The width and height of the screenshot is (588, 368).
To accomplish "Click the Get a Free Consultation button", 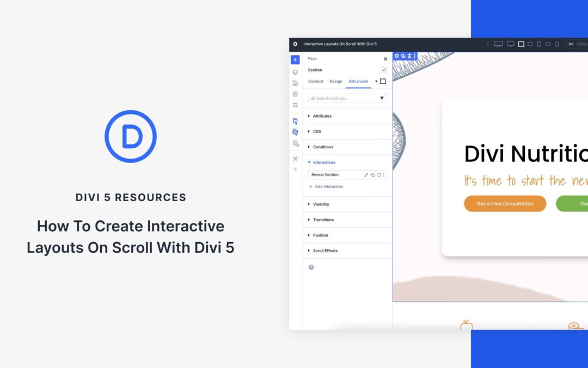I will click(505, 203).
